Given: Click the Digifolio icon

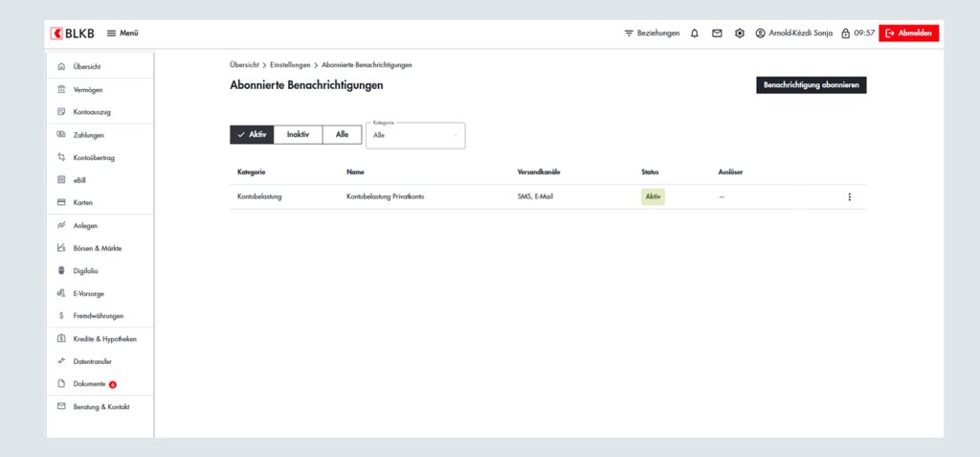Looking at the screenshot, I should click(61, 271).
